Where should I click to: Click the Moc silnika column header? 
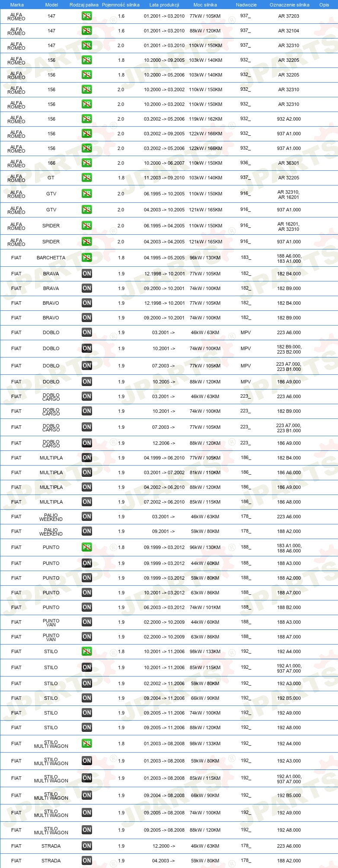coord(205,5)
